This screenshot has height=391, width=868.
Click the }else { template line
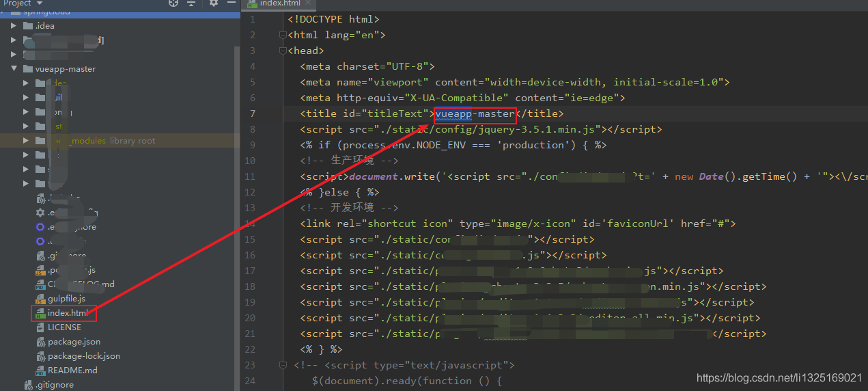pyautogui.click(x=339, y=192)
